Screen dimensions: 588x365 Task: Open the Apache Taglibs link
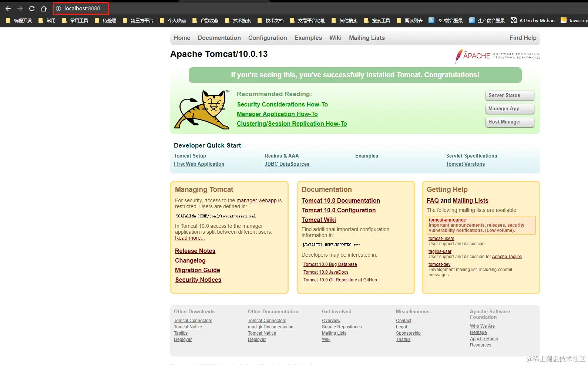pyautogui.click(x=507, y=257)
